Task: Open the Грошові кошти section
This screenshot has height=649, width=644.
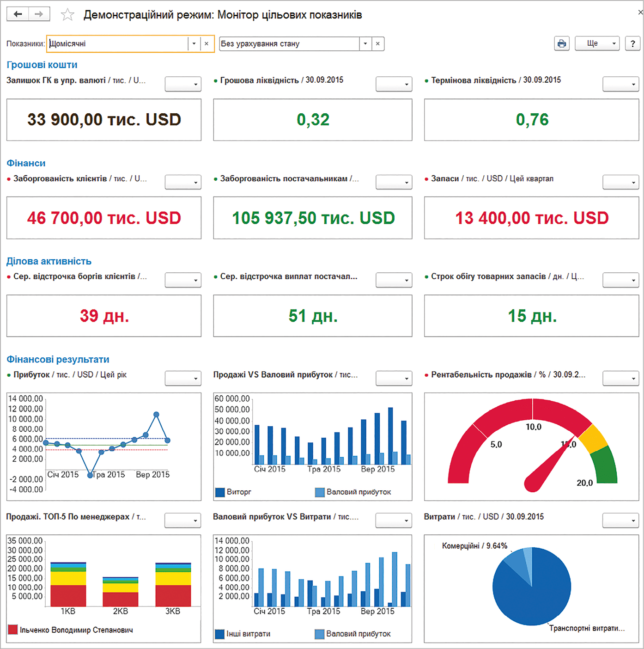Action: [42, 65]
